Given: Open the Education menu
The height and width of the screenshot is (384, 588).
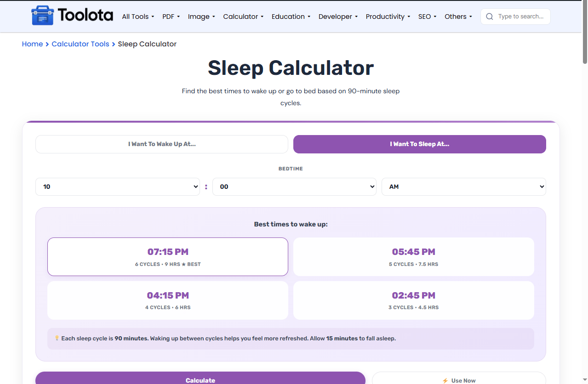Looking at the screenshot, I should [x=291, y=17].
